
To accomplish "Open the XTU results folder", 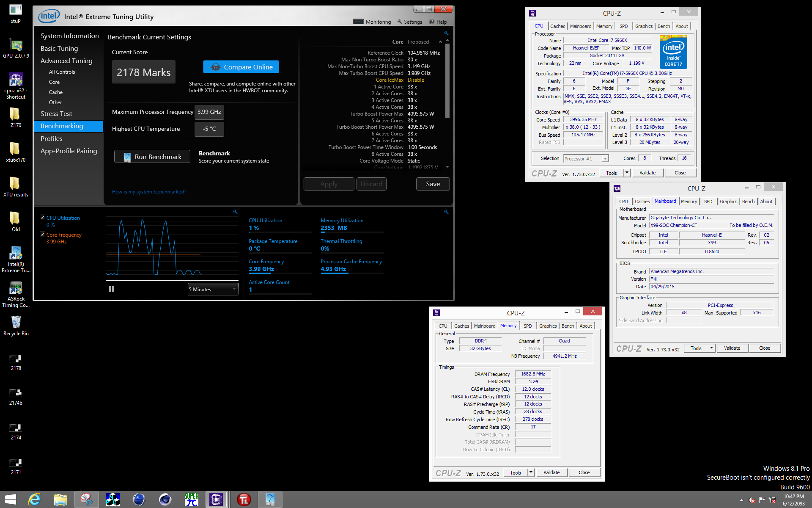I will point(16,187).
